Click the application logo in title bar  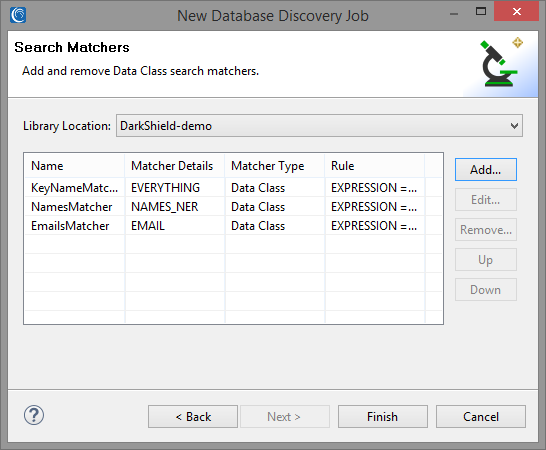(x=18, y=15)
